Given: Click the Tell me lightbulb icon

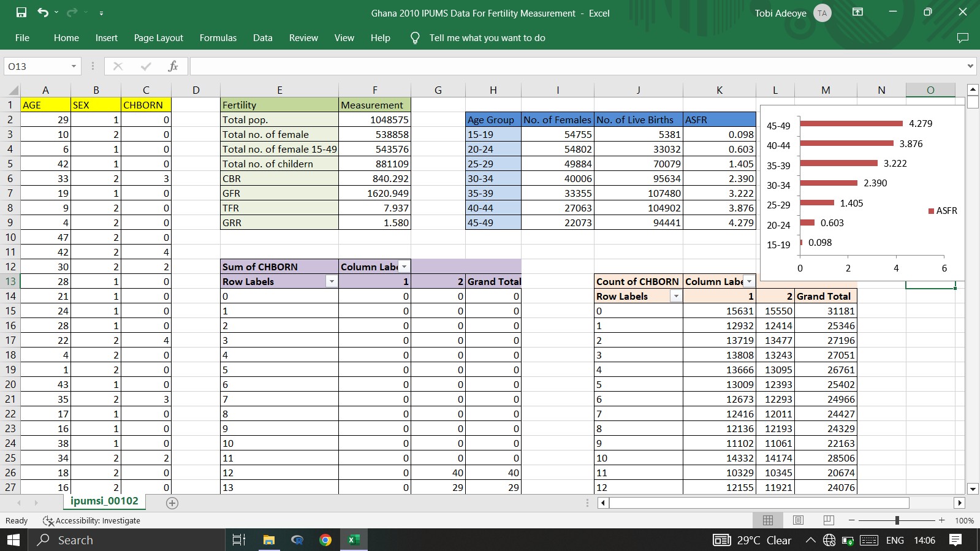Looking at the screenshot, I should coord(415,38).
